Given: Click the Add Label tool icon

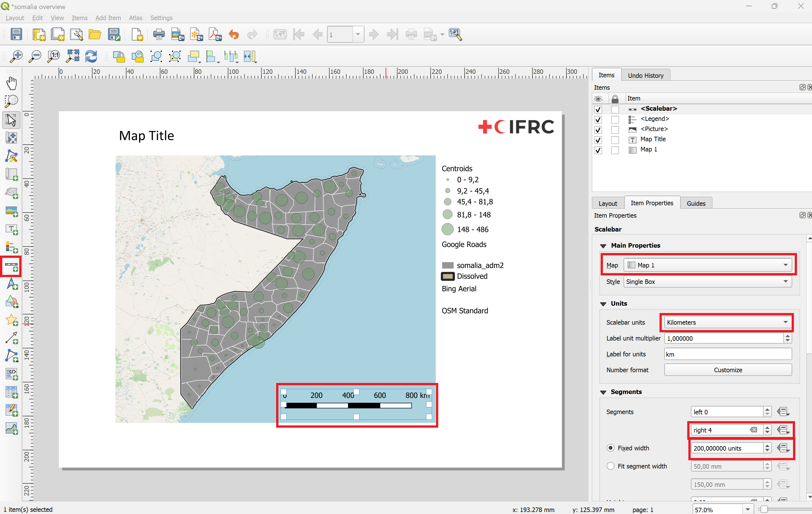Looking at the screenshot, I should pyautogui.click(x=12, y=230).
